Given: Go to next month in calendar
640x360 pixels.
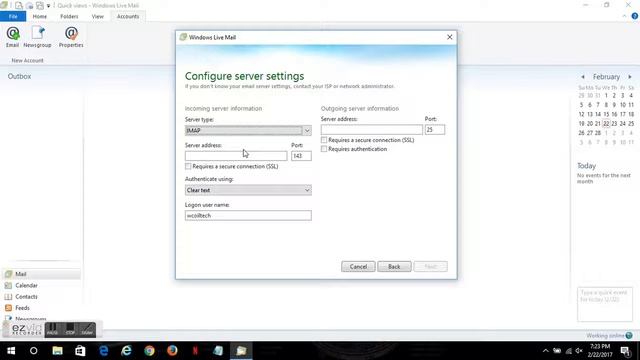Looking at the screenshot, I should point(630,77).
